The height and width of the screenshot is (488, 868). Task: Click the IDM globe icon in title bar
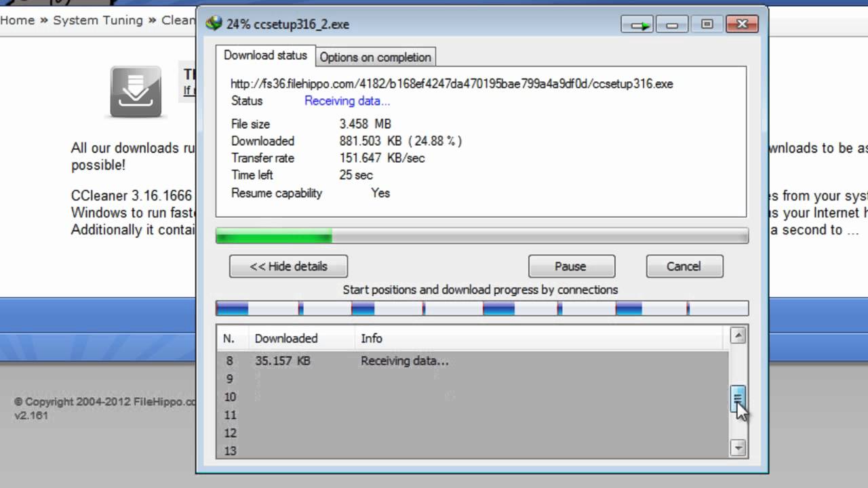coord(214,24)
